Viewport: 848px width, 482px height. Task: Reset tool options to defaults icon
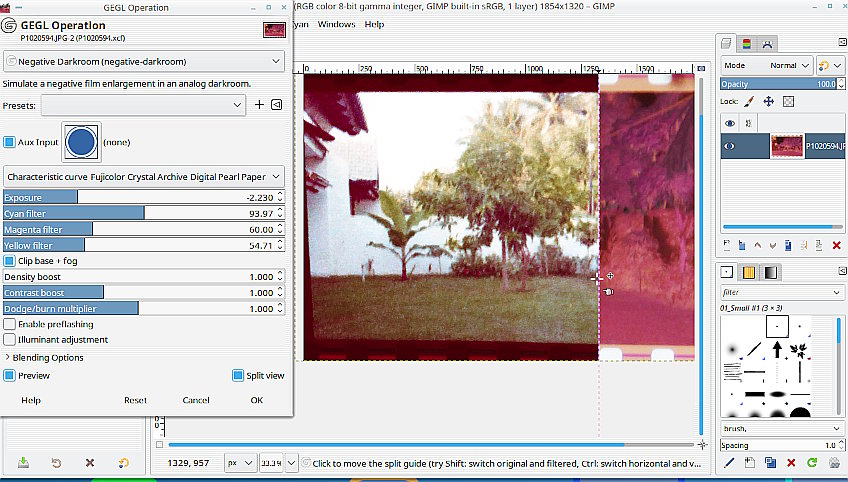pos(123,463)
